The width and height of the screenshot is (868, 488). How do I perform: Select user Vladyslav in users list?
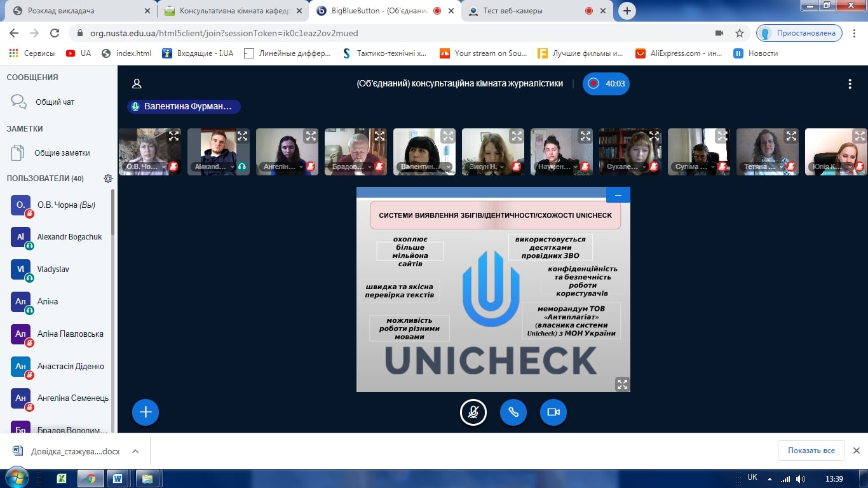[x=58, y=269]
